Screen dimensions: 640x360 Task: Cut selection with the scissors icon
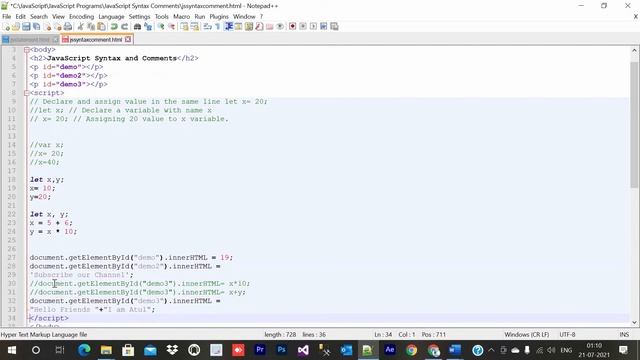(x=80, y=27)
